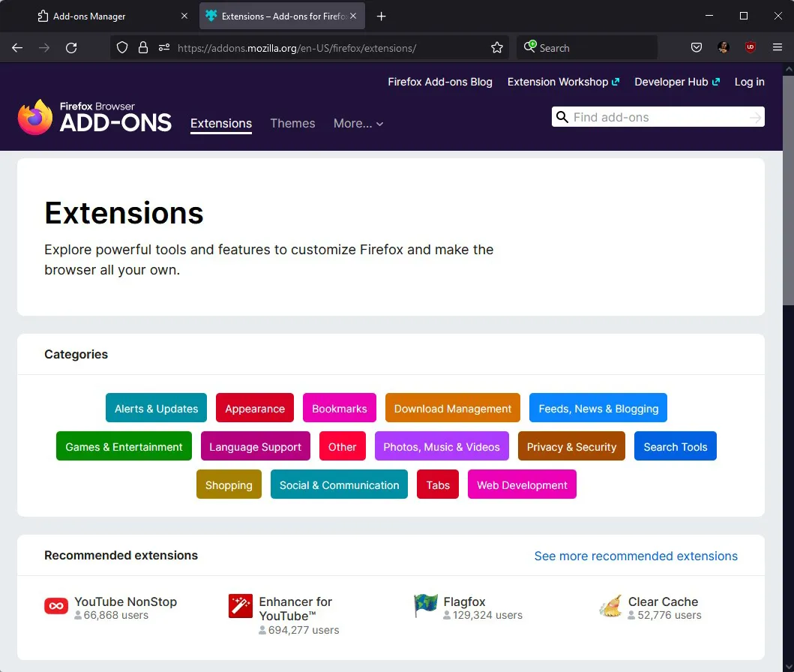Click the Log in link
This screenshot has height=672, width=794.
(749, 82)
